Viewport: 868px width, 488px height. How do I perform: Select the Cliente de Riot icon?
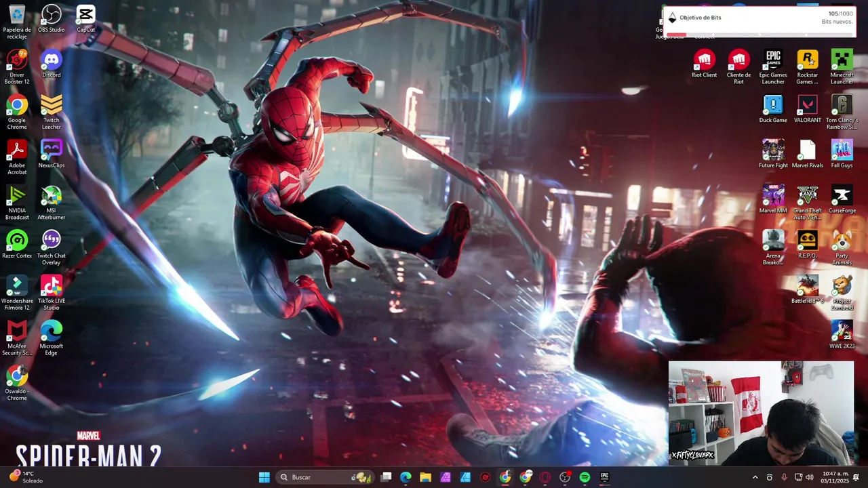[738, 67]
